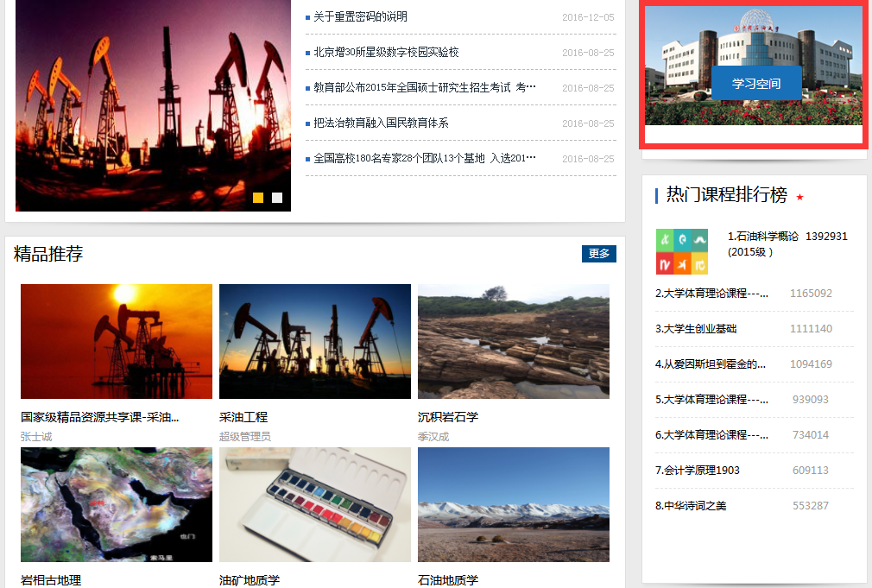Open the 石油科学概论 course icon
Screen dimensions: 872x588
pos(681,251)
